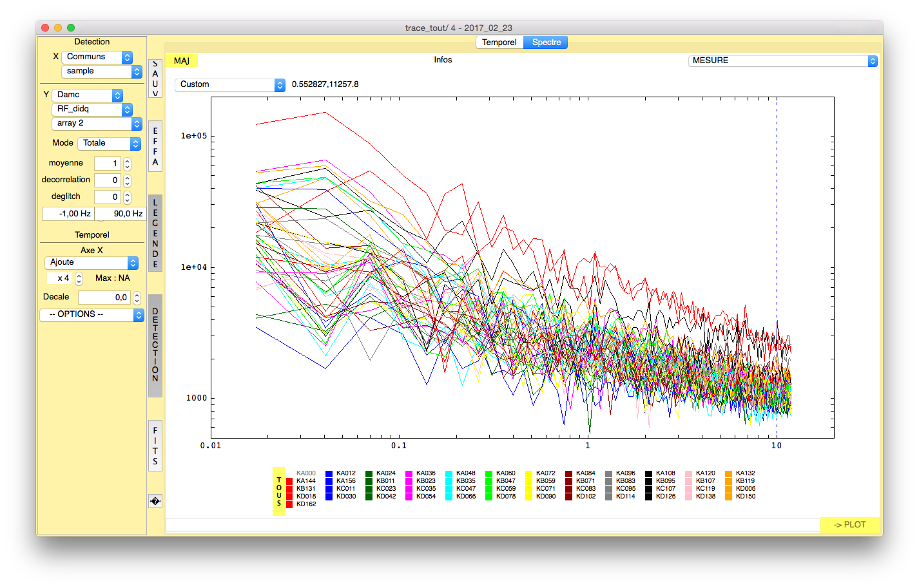This screenshot has width=919, height=588.
Task: Open the MESURE dropdown
Action: coord(782,61)
